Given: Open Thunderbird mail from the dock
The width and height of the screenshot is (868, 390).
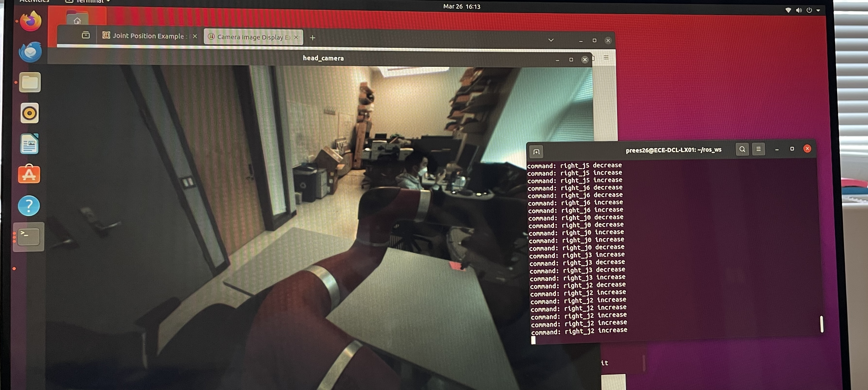Looking at the screenshot, I should [30, 52].
